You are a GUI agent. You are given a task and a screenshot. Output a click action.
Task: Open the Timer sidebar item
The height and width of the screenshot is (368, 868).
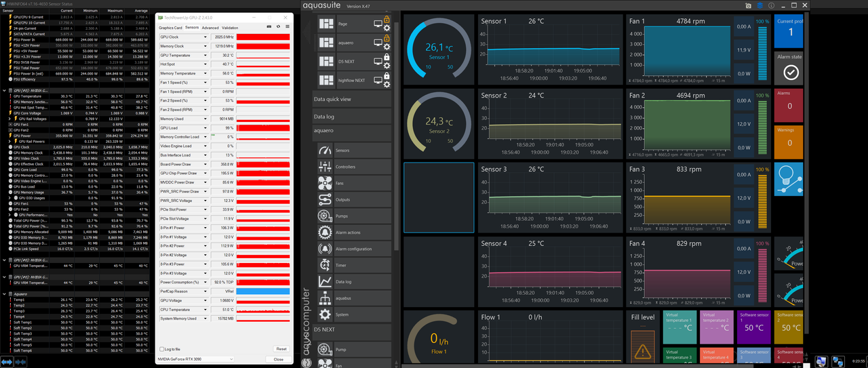[354, 265]
